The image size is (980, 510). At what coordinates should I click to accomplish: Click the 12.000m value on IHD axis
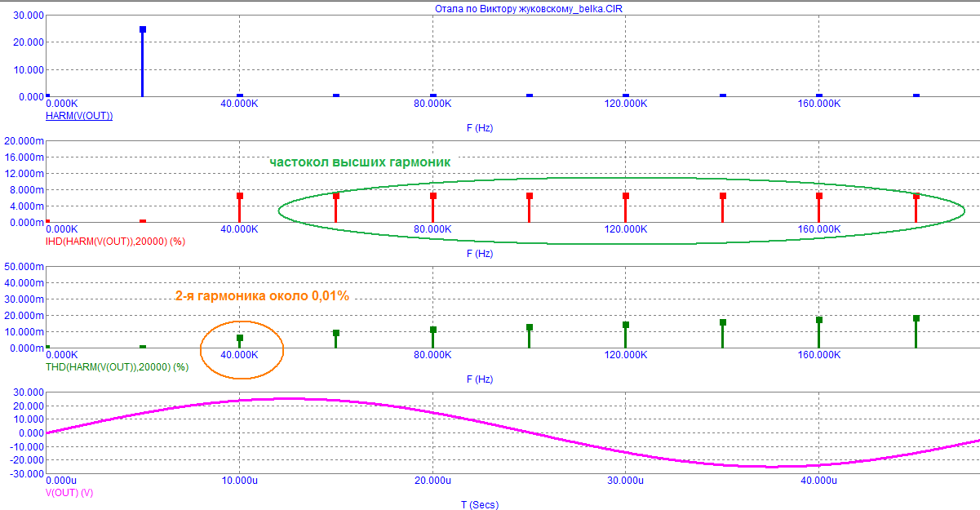[24, 174]
